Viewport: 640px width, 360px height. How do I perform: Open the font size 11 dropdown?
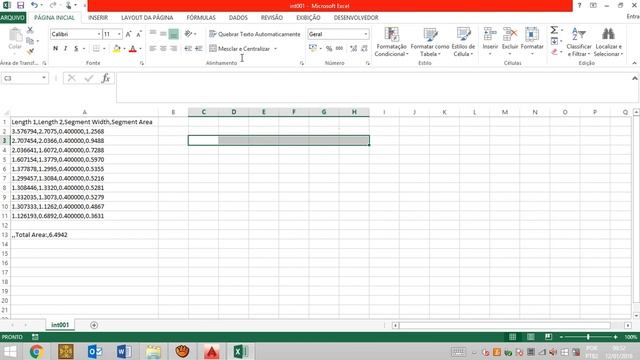(119, 34)
